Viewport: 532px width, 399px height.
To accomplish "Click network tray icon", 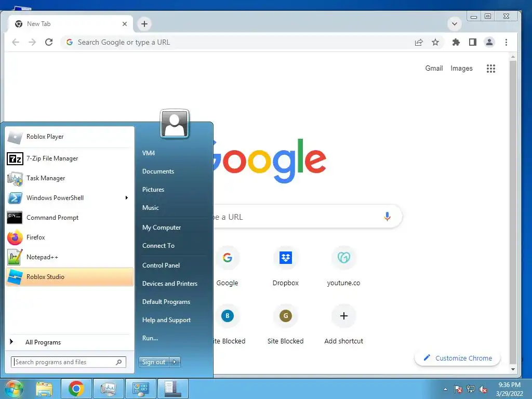I will point(471,389).
